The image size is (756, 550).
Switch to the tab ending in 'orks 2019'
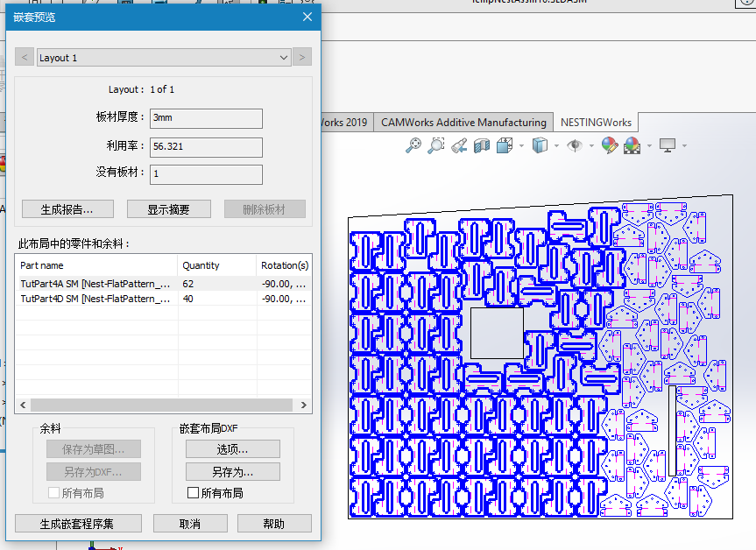(x=345, y=123)
